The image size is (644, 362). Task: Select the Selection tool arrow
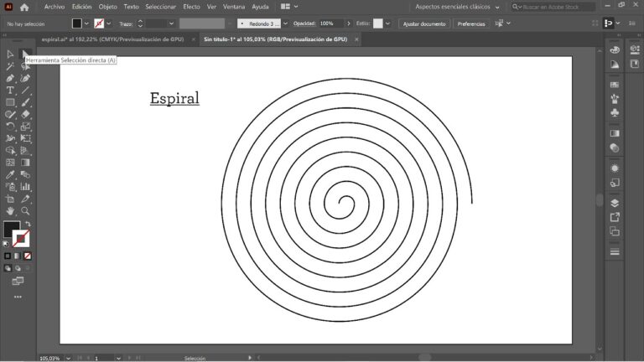click(x=10, y=54)
